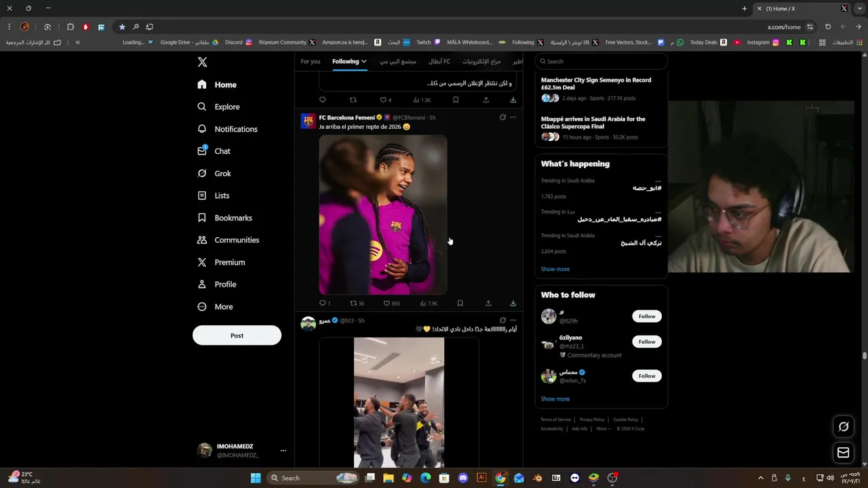Bookmark the FC Barcelona Femení post
This screenshot has height=488, width=868.
click(460, 303)
